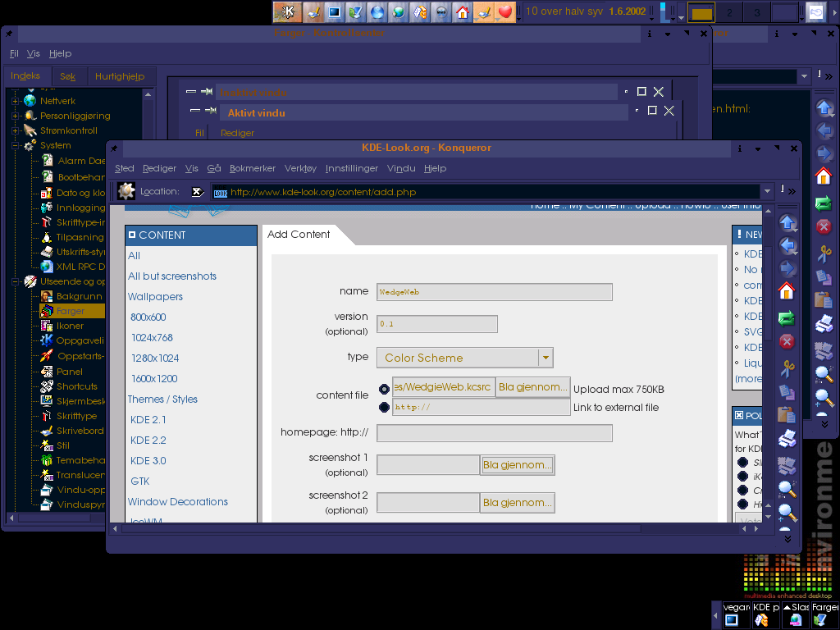The height and width of the screenshot is (630, 840).
Task: Open the KDE K menu in panel
Action: pyautogui.click(x=288, y=11)
